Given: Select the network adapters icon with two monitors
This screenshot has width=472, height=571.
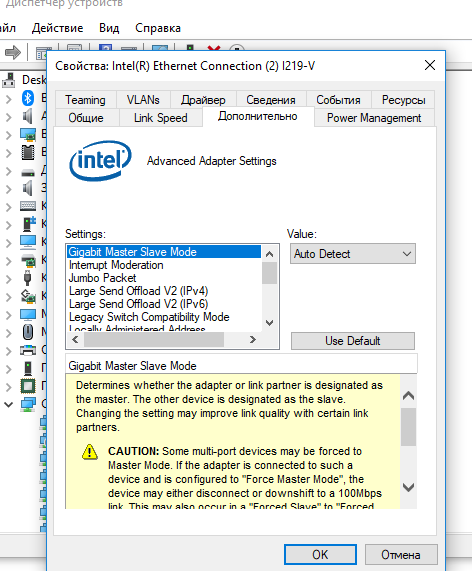Looking at the screenshot, I should coord(28,404).
